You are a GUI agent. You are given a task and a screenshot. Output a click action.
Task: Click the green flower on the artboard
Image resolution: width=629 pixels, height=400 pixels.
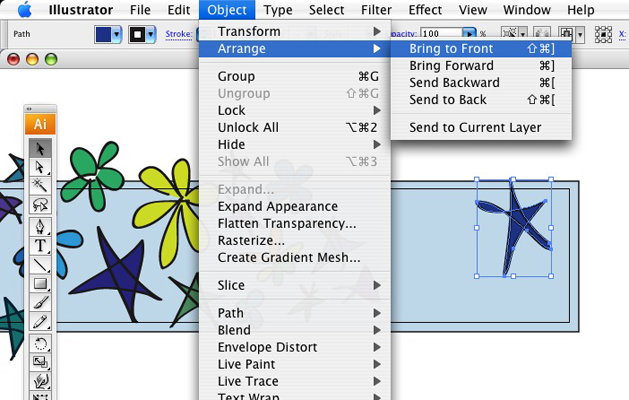point(92,176)
